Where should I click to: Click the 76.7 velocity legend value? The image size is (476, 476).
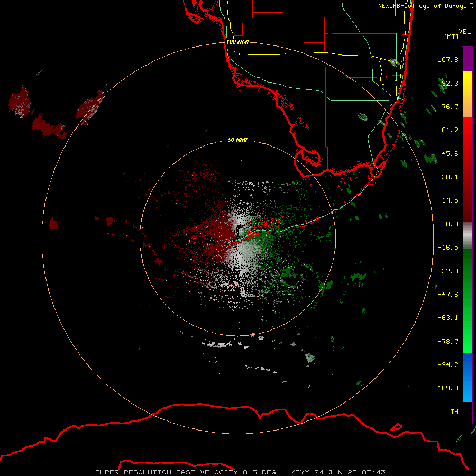coord(450,106)
